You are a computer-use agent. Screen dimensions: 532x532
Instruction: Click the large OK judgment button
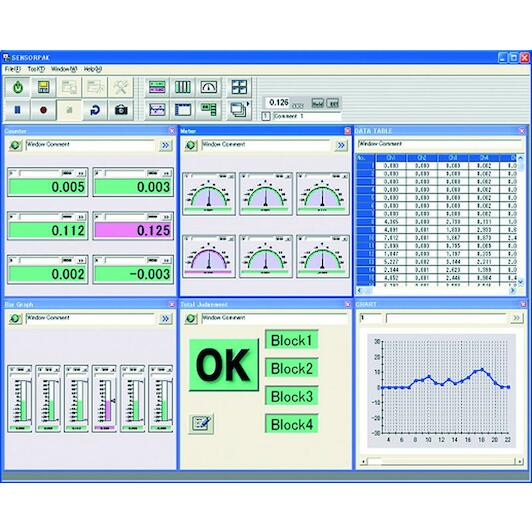224,365
